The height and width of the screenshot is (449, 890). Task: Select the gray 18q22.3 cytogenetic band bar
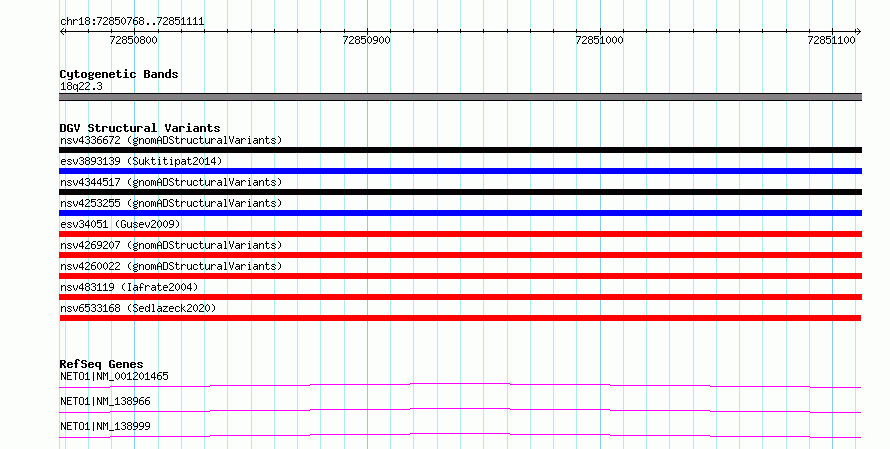pos(460,97)
